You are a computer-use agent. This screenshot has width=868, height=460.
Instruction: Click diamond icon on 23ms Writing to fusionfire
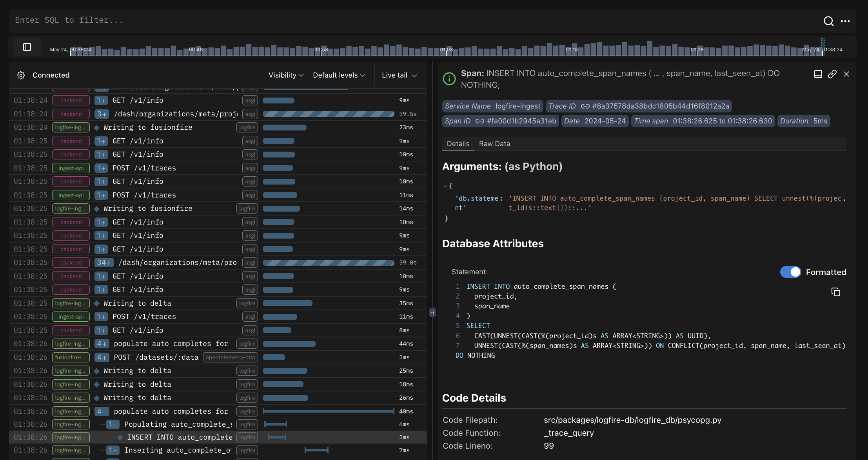pos(97,128)
